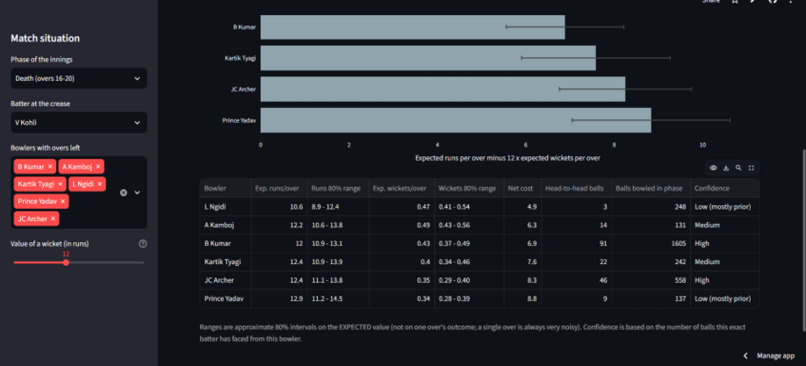The width and height of the screenshot is (806, 366).
Task: Click net cost value 4.9
Action: point(523,207)
